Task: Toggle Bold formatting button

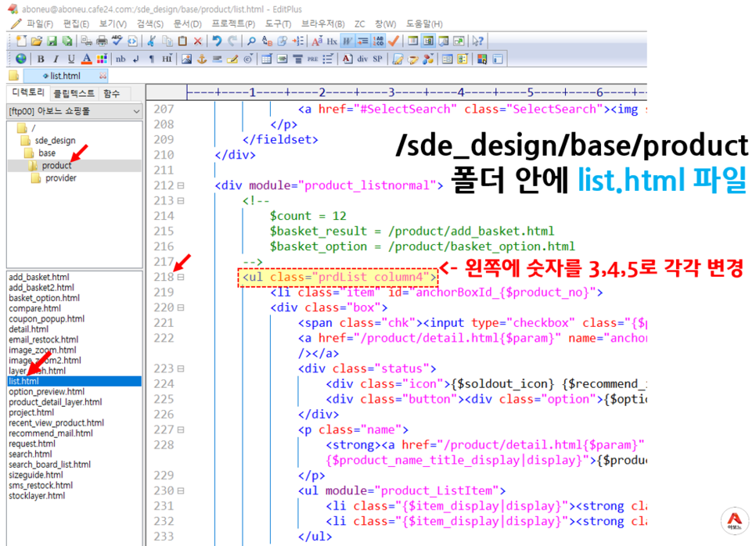Action: tap(41, 59)
